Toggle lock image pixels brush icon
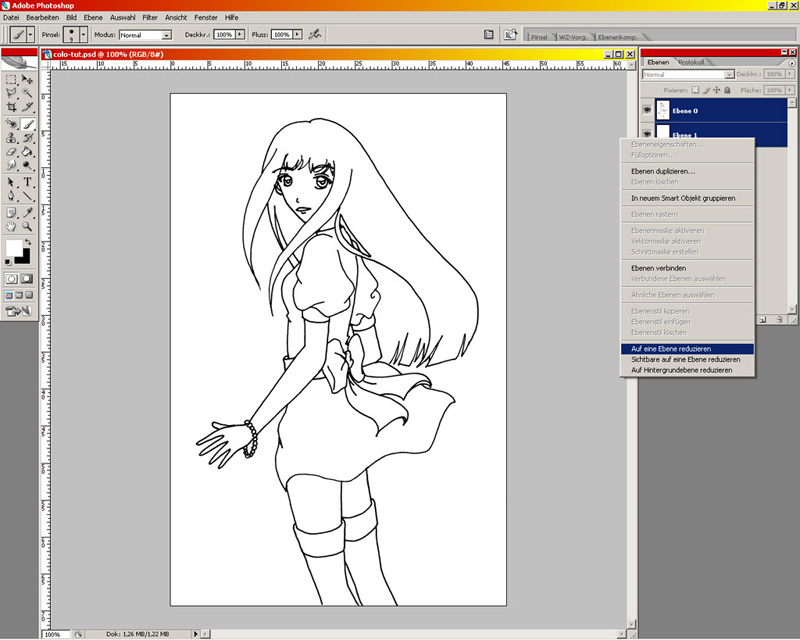 [x=706, y=90]
